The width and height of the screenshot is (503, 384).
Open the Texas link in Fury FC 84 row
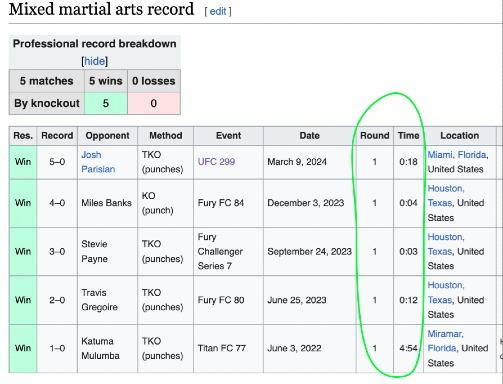(440, 203)
